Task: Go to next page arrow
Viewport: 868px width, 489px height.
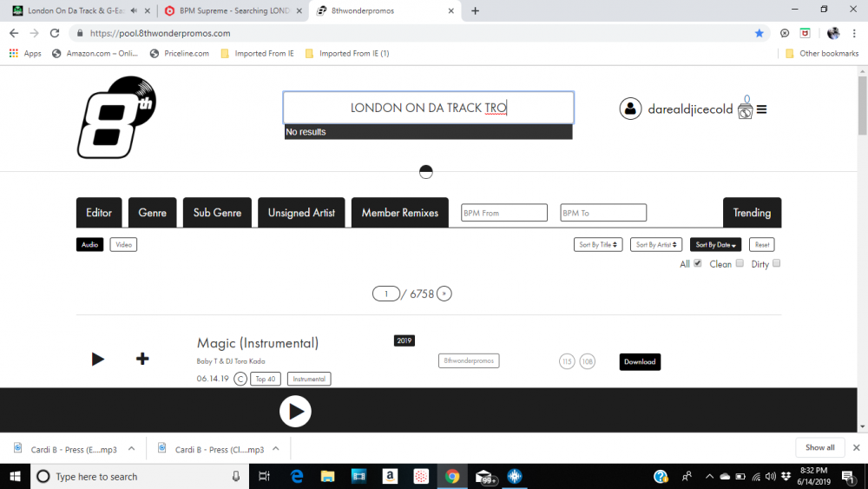Action: [444, 294]
